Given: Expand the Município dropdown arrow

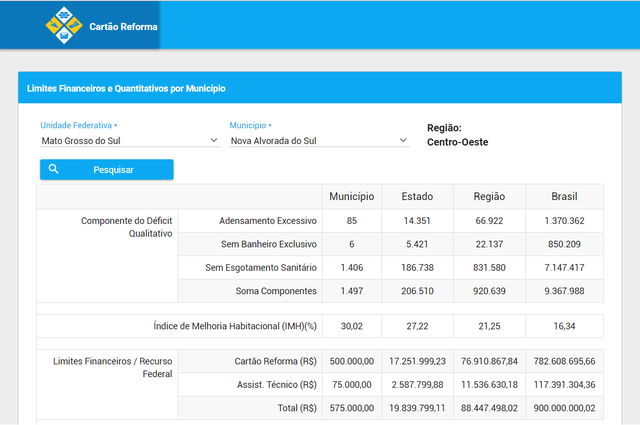Looking at the screenshot, I should (403, 141).
